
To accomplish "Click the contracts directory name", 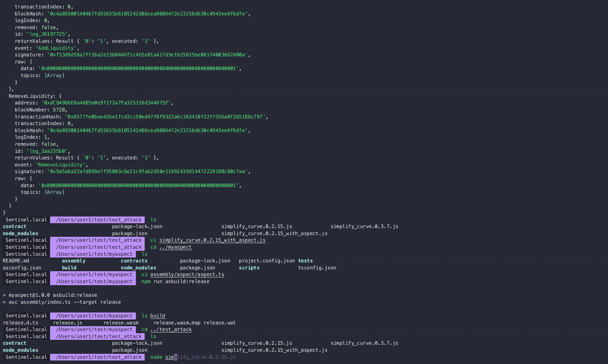I will pos(134,261).
